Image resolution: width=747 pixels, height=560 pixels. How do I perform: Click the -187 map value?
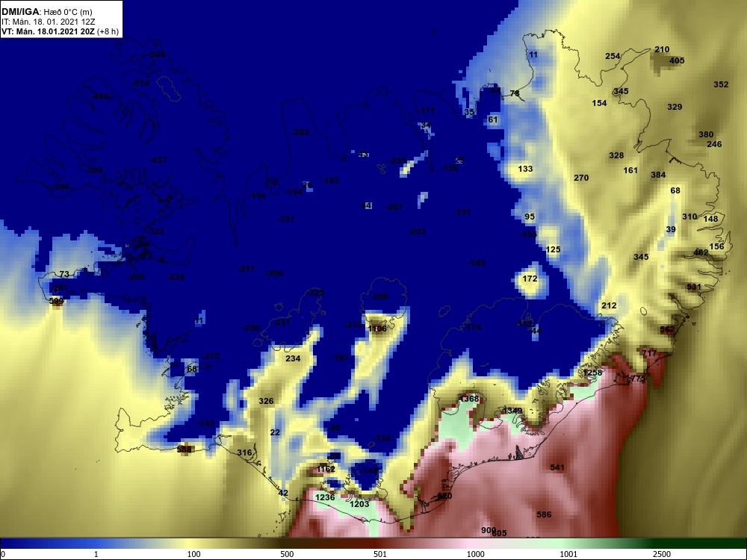click(x=340, y=358)
